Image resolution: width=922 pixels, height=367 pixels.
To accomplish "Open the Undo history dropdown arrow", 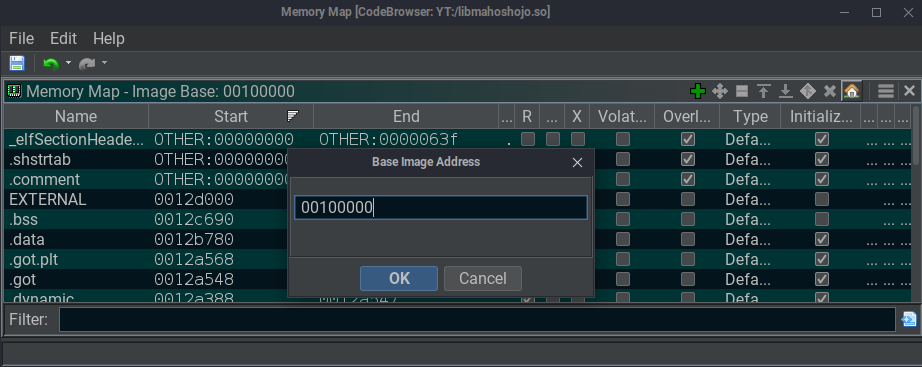I will 68,63.
